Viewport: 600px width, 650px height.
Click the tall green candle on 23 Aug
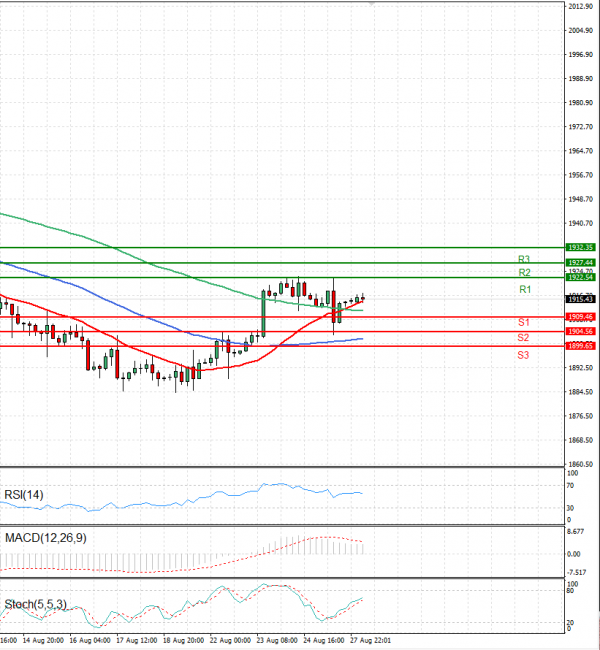coord(263,314)
